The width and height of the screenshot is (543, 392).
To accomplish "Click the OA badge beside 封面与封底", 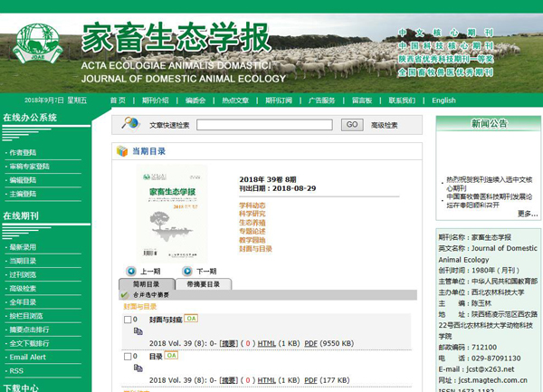I will pyautogui.click(x=192, y=319).
